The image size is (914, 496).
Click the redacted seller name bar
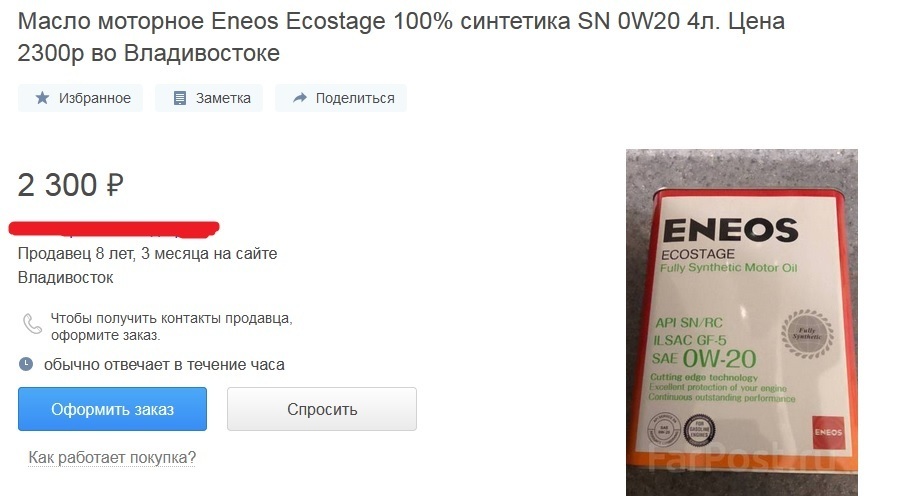(x=114, y=229)
